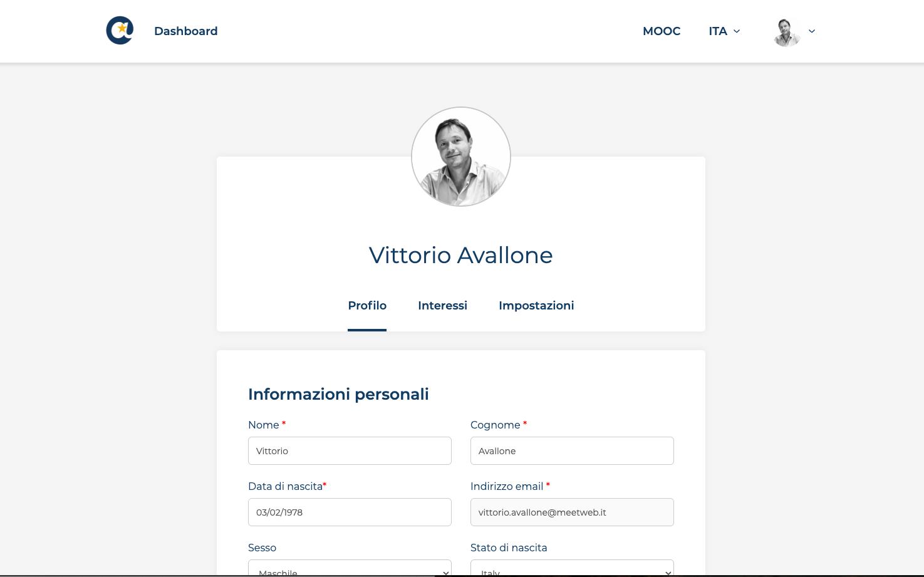Click the Indirizzo email field label

click(506, 486)
